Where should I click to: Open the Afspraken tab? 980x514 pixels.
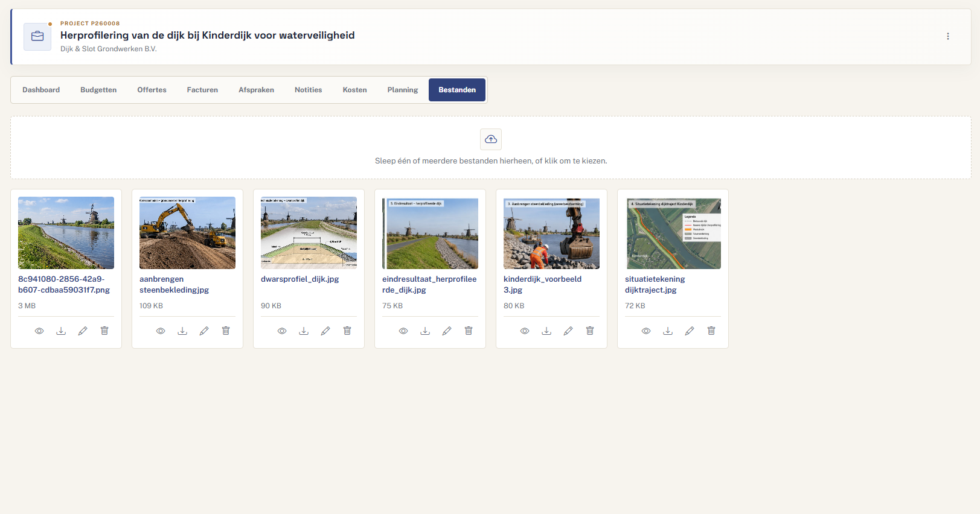(x=256, y=90)
